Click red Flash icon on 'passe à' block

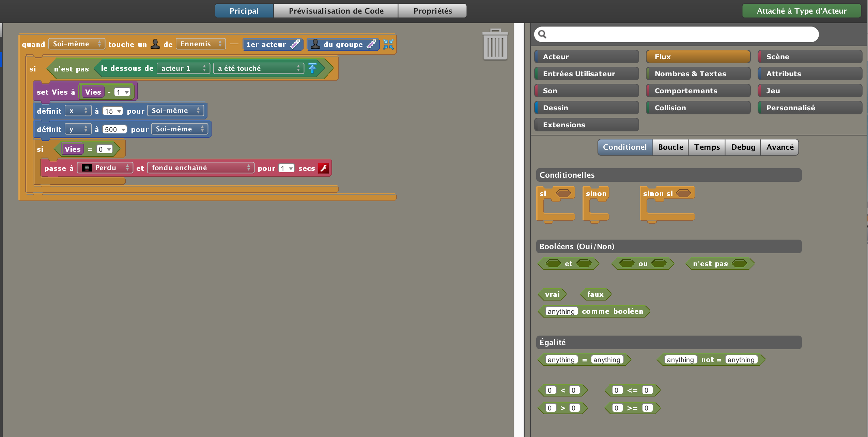pyautogui.click(x=324, y=168)
